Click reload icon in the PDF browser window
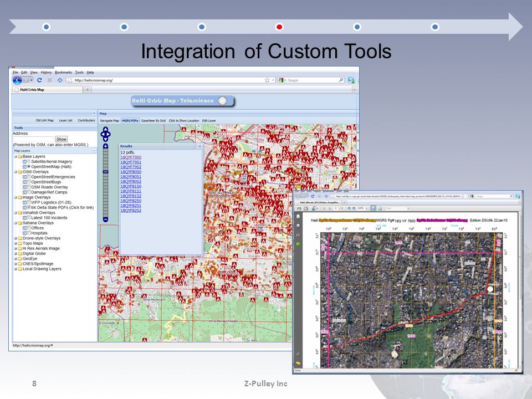The image size is (532, 399). coord(313,196)
